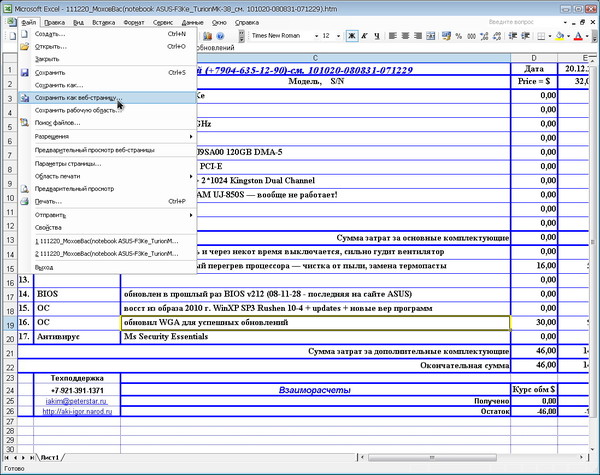Viewport: 600px width, 475px height.
Task: Decrease indent toolbar icon
Action: click(513, 36)
